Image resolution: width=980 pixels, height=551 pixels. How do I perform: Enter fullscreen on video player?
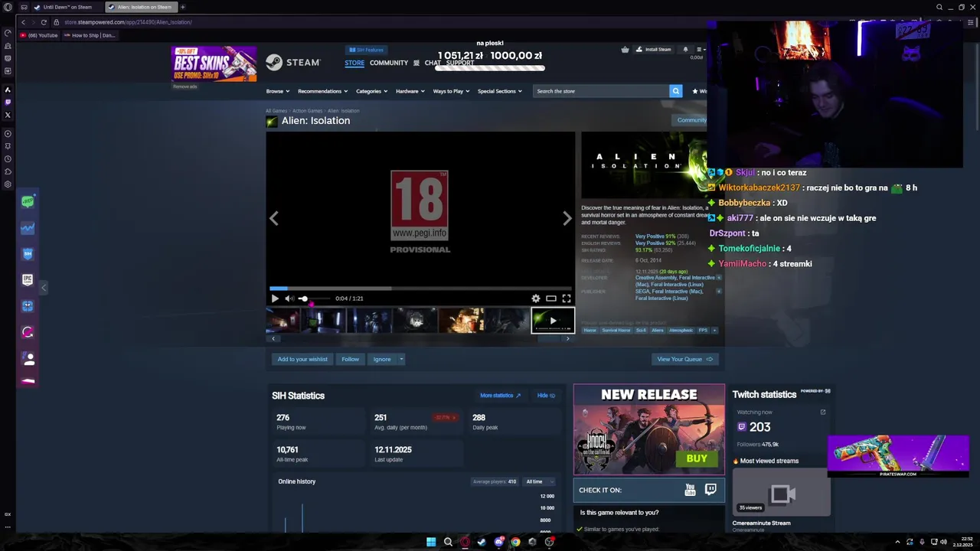[567, 298]
